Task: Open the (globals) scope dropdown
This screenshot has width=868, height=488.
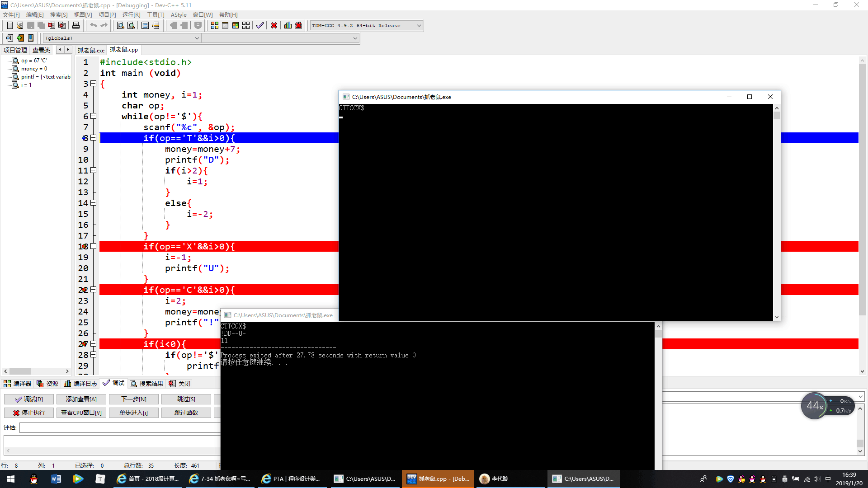Action: 197,38
